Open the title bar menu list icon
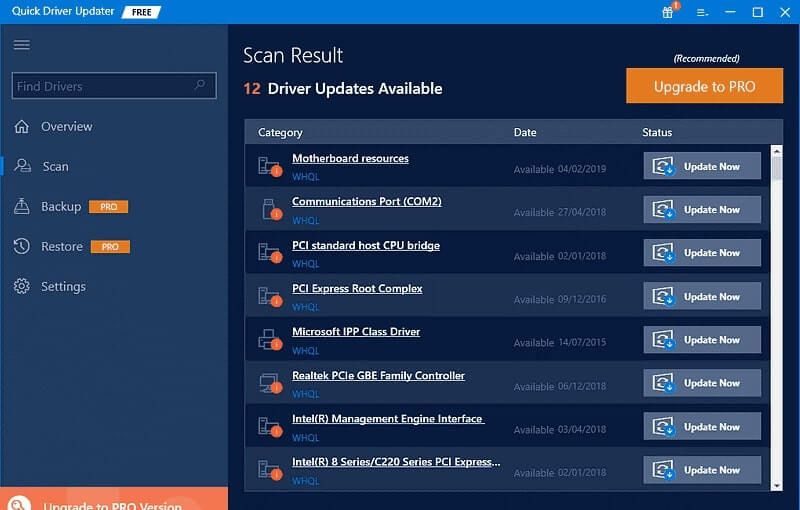The image size is (800, 510). [702, 12]
